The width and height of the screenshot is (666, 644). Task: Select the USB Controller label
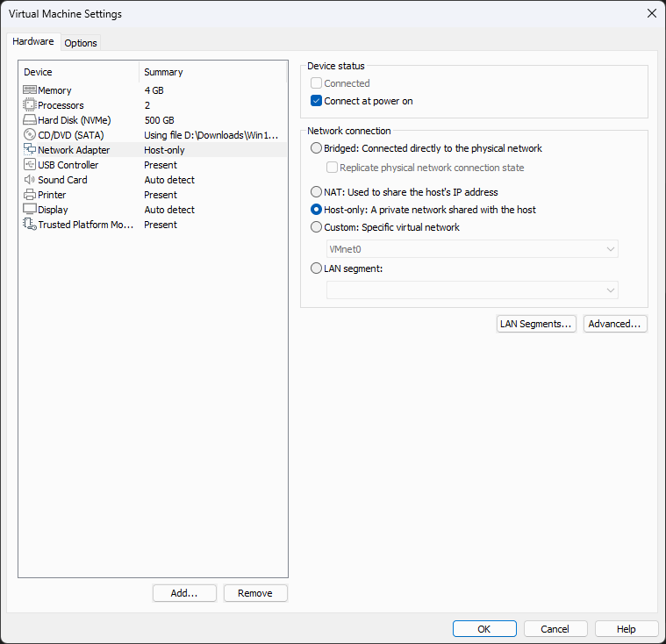(68, 165)
